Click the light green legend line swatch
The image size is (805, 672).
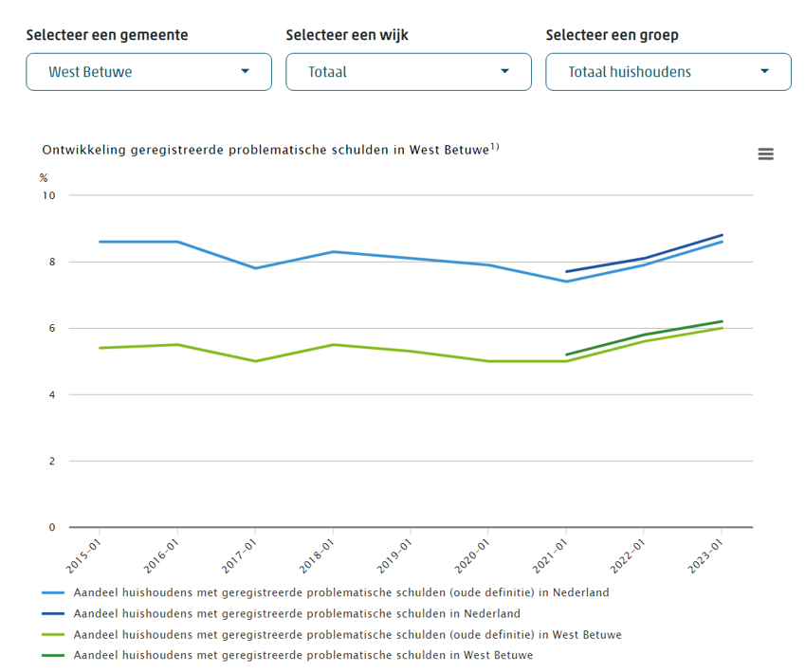[54, 634]
